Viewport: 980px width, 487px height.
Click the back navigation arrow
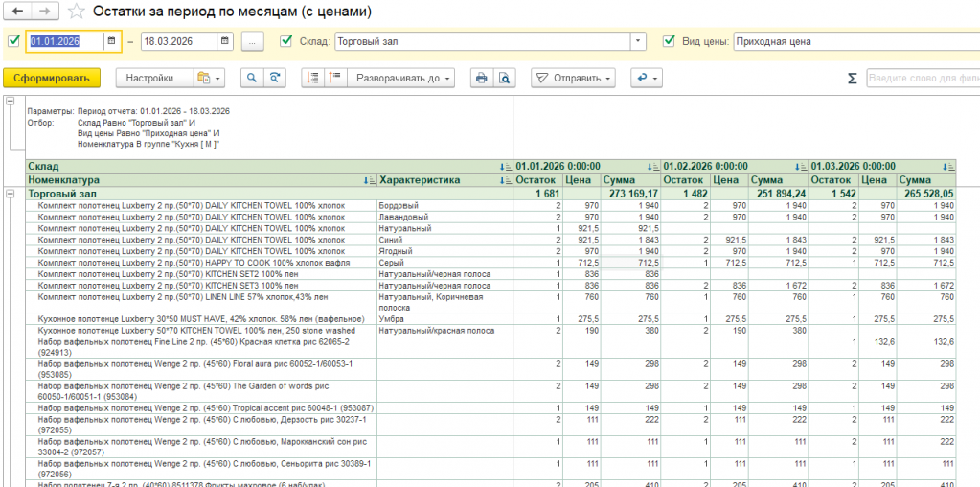click(x=18, y=12)
